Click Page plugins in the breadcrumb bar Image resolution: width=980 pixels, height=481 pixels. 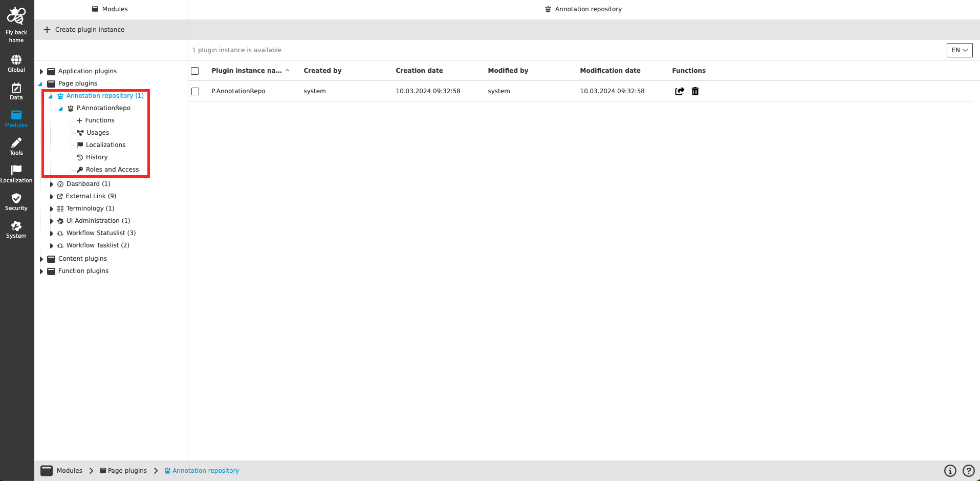coord(127,470)
